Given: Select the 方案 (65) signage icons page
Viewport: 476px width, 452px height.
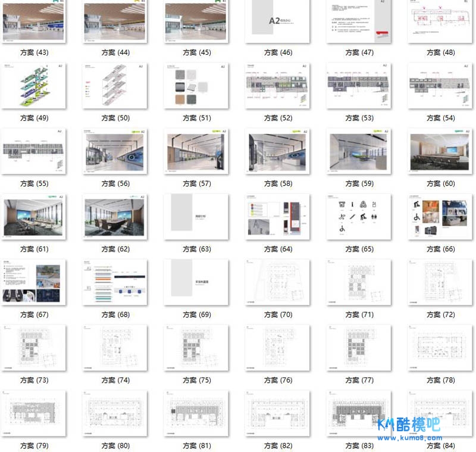Looking at the screenshot, I should 359,217.
